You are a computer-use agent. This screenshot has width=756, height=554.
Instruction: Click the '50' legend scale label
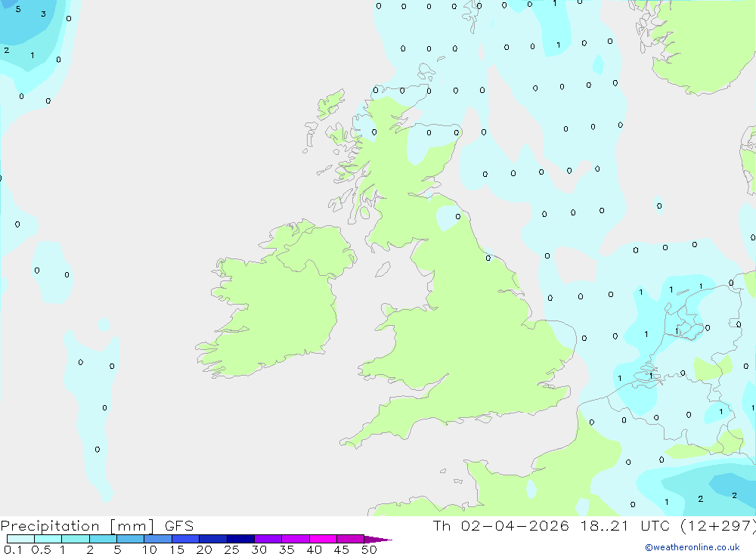pyautogui.click(x=369, y=549)
